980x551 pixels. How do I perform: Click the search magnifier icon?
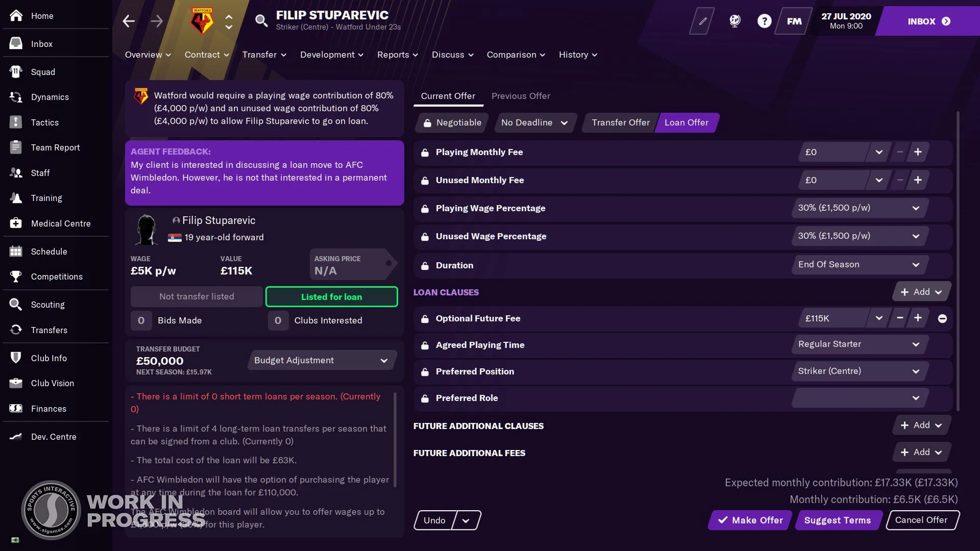click(x=262, y=21)
